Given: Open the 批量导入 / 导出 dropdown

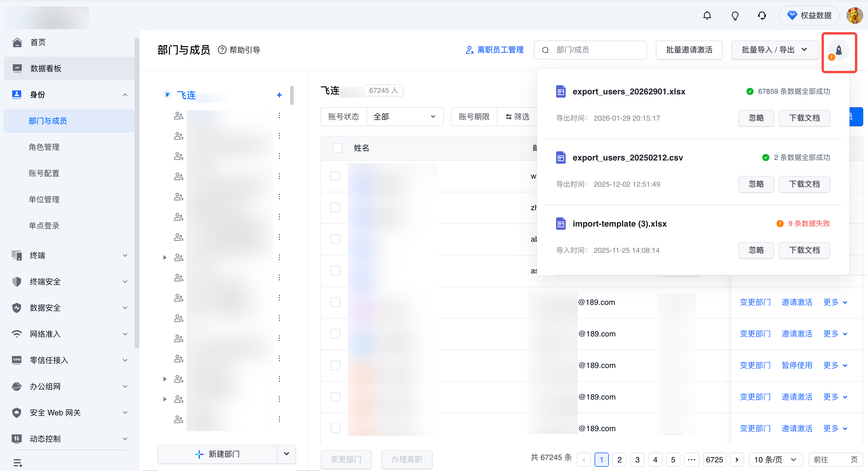Looking at the screenshot, I should pyautogui.click(x=775, y=50).
